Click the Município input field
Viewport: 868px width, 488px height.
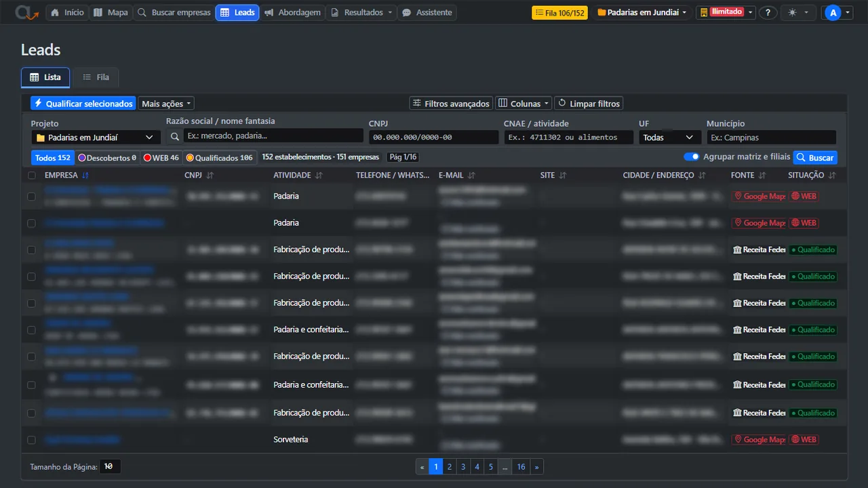tap(771, 137)
